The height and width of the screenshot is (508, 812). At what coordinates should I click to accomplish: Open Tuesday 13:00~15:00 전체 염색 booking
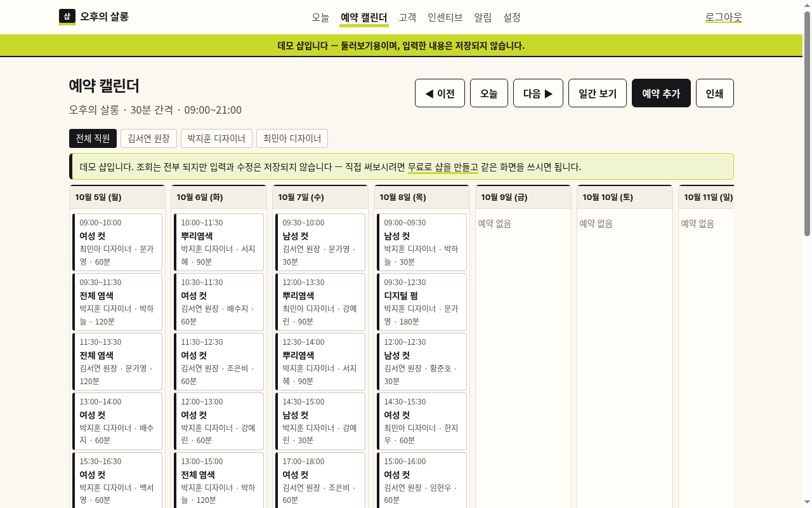219,480
